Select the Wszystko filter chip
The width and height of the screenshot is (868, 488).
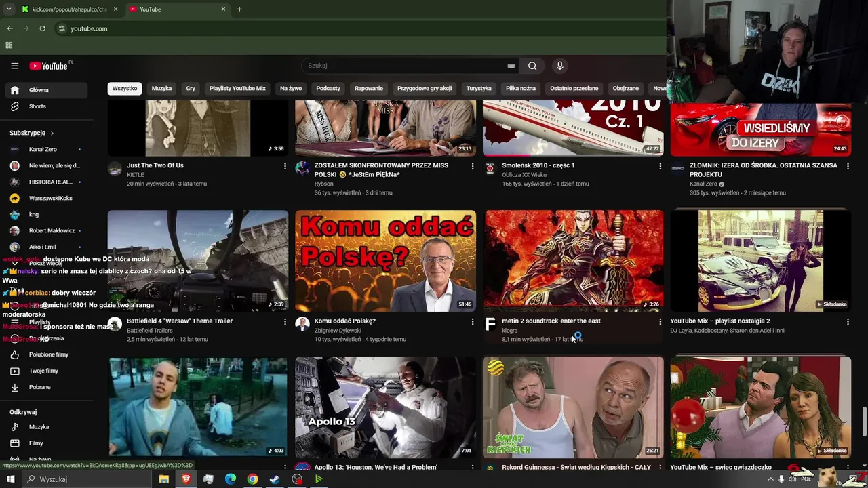(125, 88)
